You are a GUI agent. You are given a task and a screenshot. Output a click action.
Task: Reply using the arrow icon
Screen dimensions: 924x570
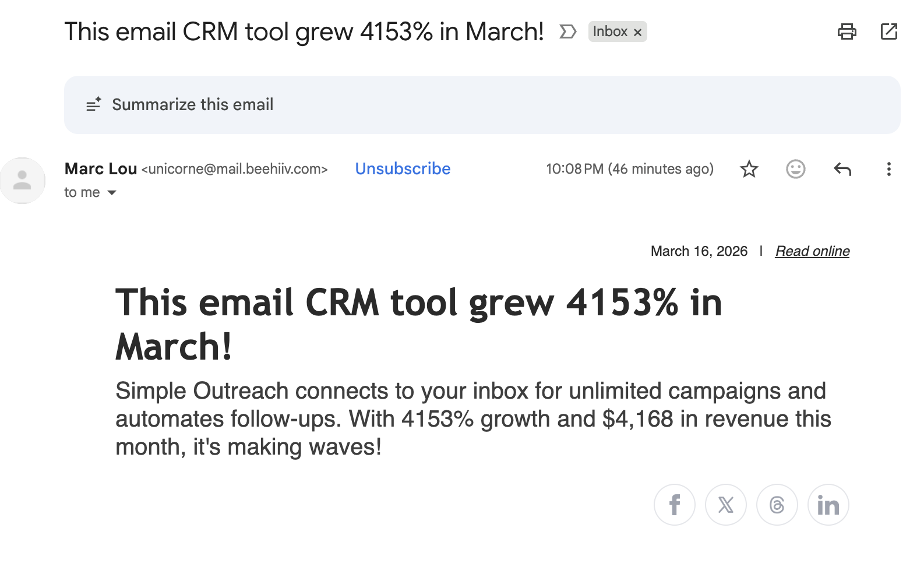tap(842, 169)
